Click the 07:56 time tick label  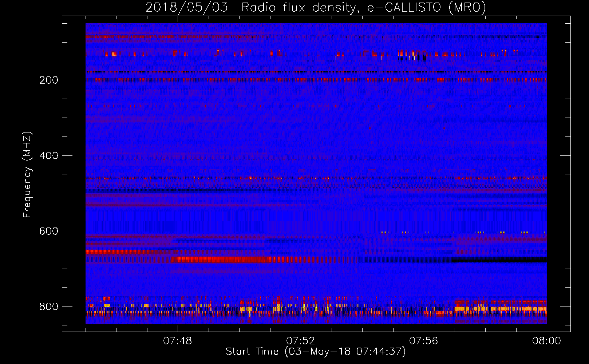click(424, 341)
